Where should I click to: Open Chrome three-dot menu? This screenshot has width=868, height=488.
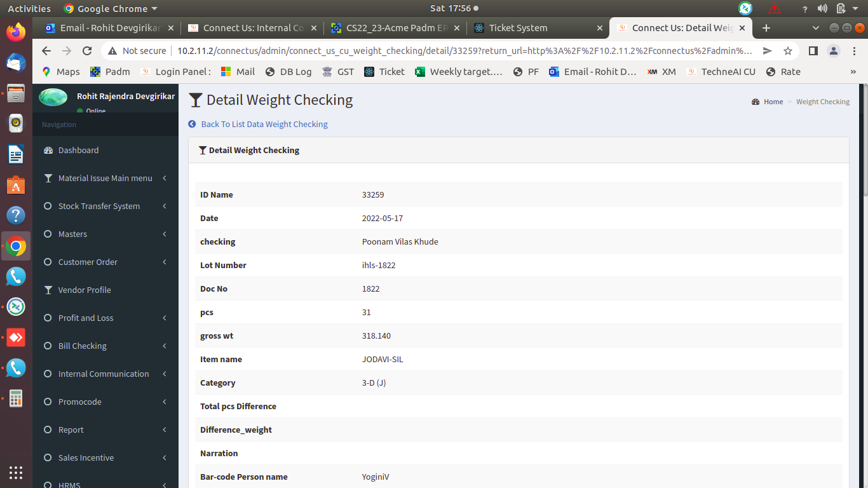click(x=855, y=51)
